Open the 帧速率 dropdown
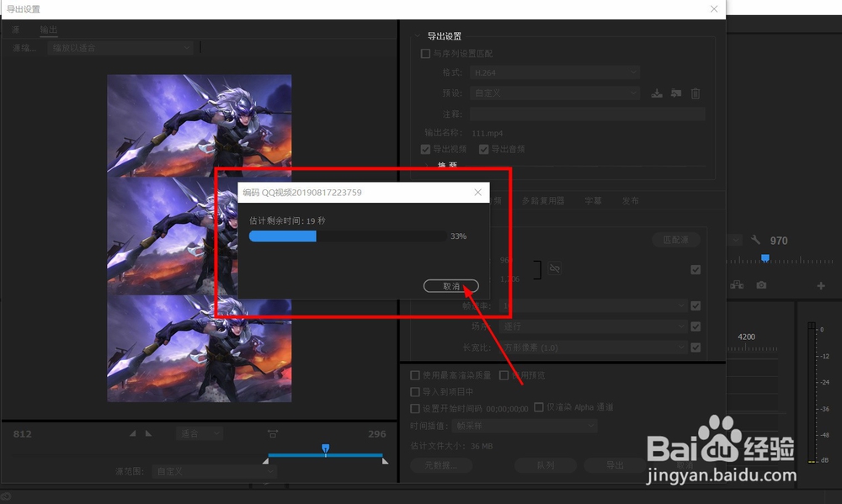The image size is (842, 504). (594, 305)
